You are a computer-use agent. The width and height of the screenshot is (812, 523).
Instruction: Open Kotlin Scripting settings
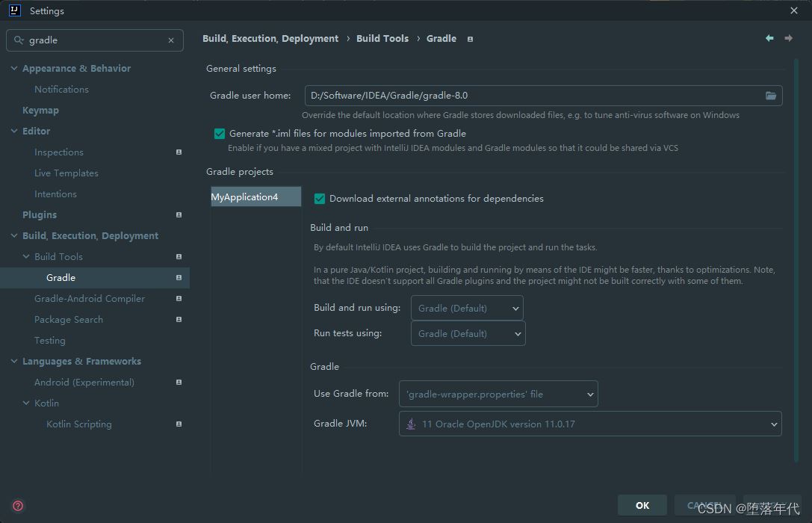coord(78,424)
